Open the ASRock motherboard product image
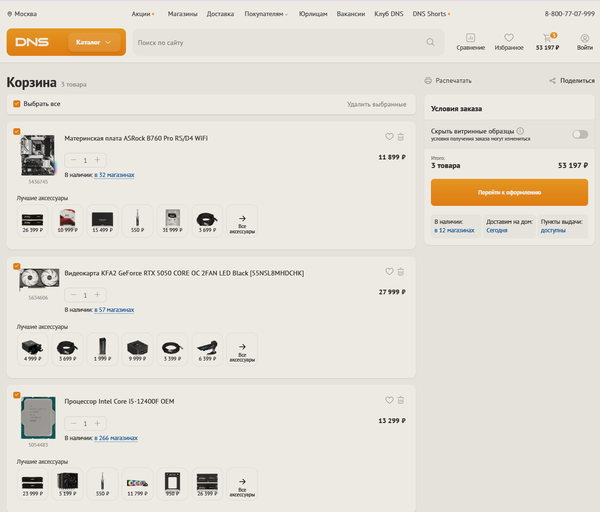600x512 pixels. (x=38, y=155)
